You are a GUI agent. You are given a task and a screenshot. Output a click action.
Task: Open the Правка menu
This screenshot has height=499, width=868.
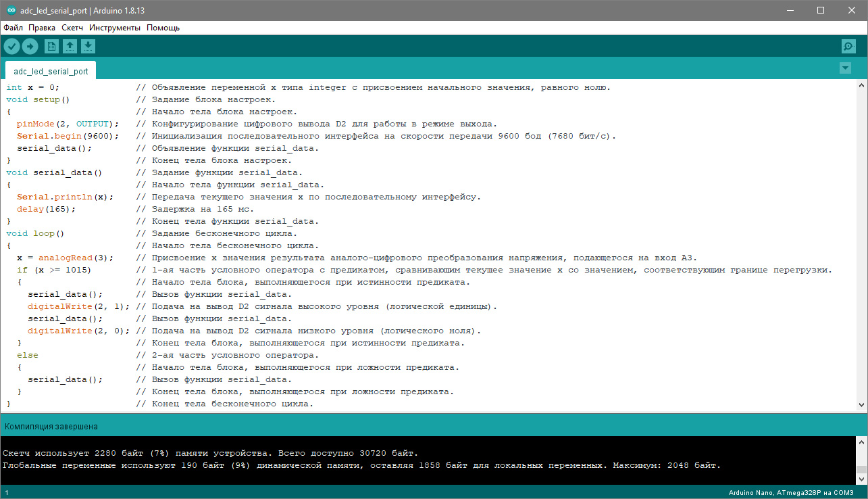pyautogui.click(x=42, y=28)
